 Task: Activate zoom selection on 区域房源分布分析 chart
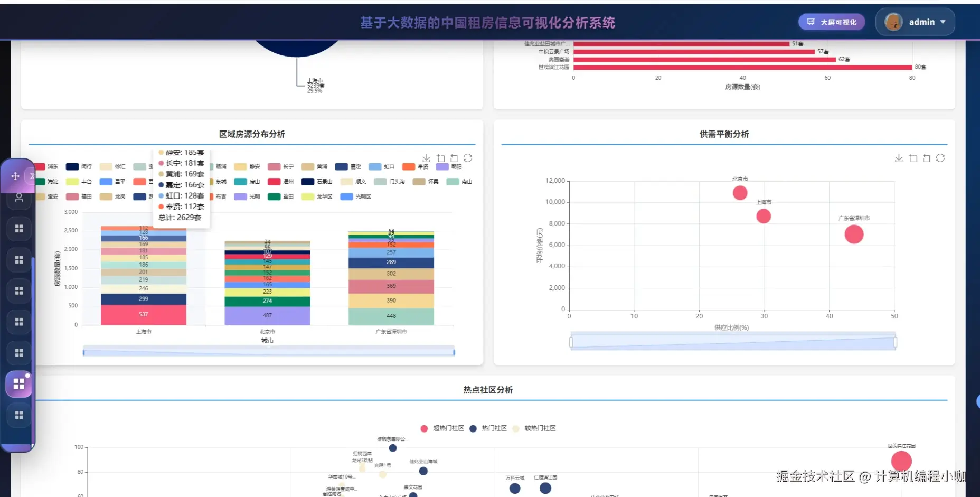click(441, 158)
